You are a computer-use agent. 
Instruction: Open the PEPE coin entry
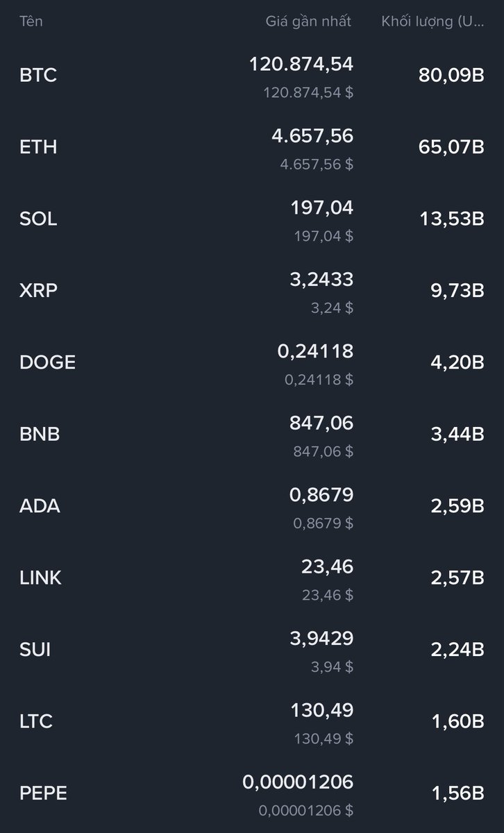coord(252,794)
